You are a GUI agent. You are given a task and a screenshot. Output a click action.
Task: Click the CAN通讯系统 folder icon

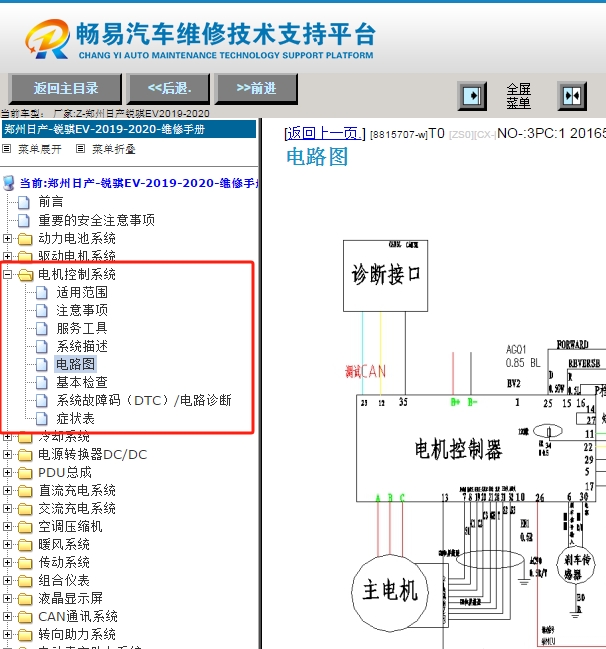pyautogui.click(x=25, y=617)
